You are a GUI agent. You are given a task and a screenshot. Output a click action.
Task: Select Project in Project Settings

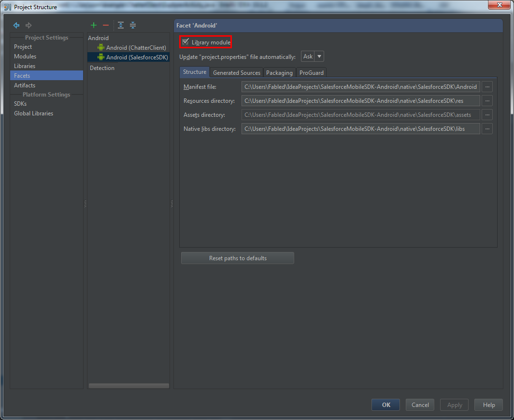pos(46,47)
